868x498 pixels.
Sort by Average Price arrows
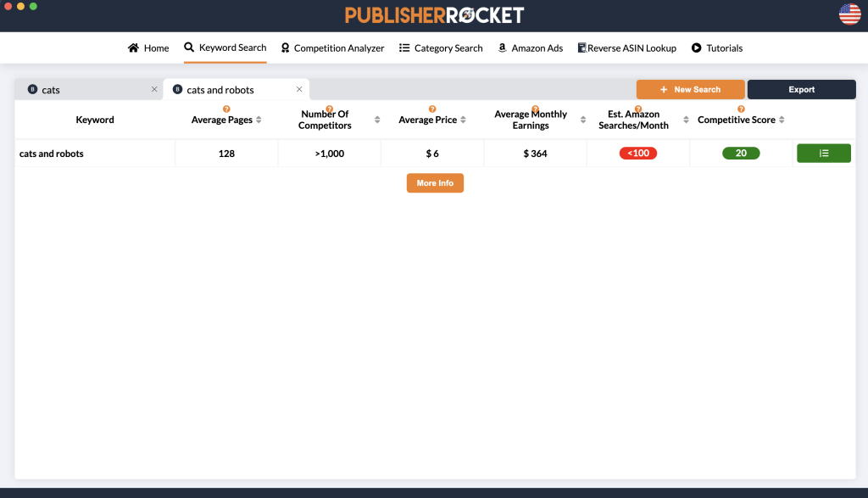(x=463, y=120)
